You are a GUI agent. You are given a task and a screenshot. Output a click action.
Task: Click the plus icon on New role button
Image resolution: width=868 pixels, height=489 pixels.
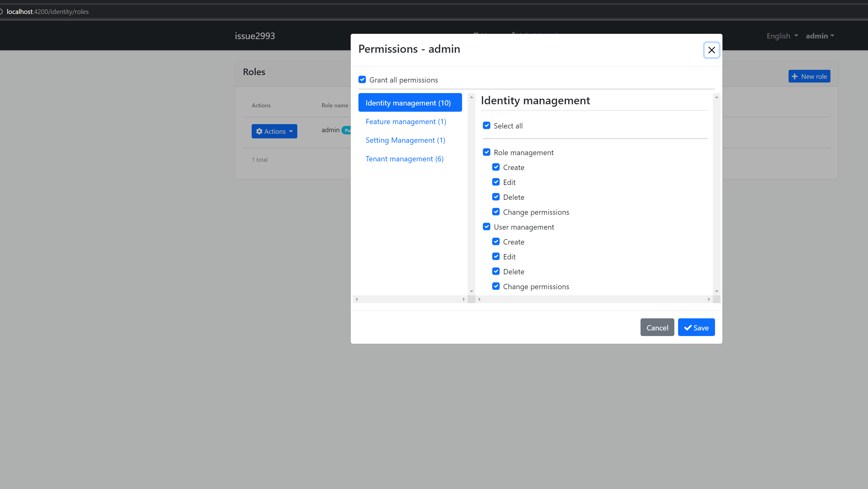[x=794, y=76]
